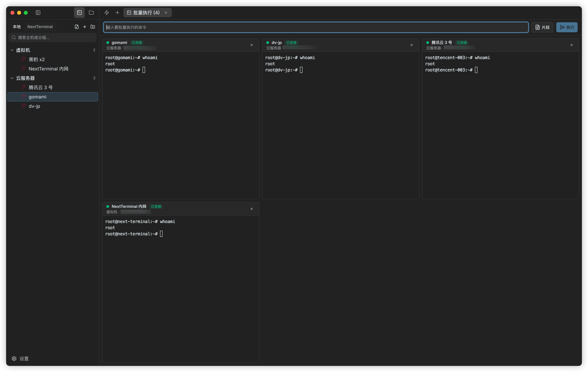Viewport: 588px width, 372px height.
Task: Switch to the terminal view icon
Action: pos(79,13)
